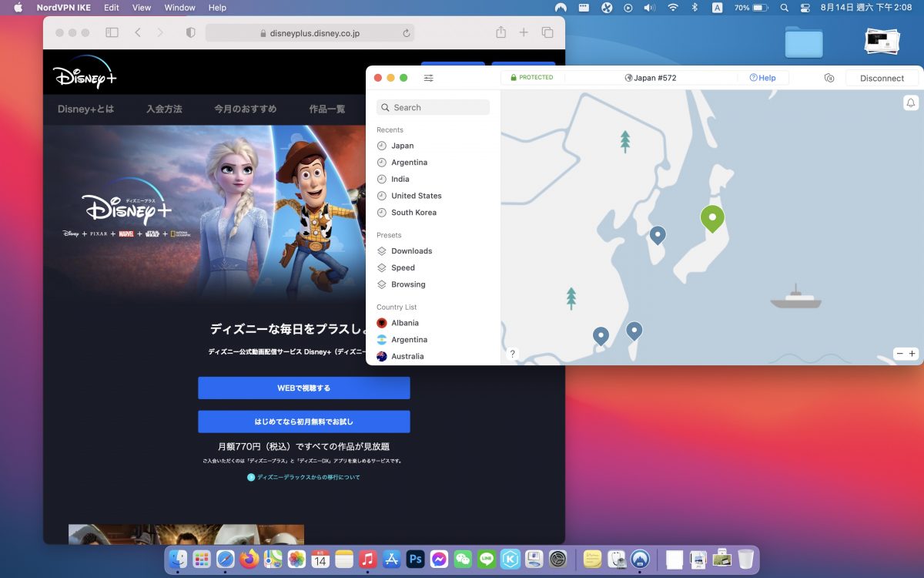Click Wi-Fi icon in menu bar

point(673,8)
